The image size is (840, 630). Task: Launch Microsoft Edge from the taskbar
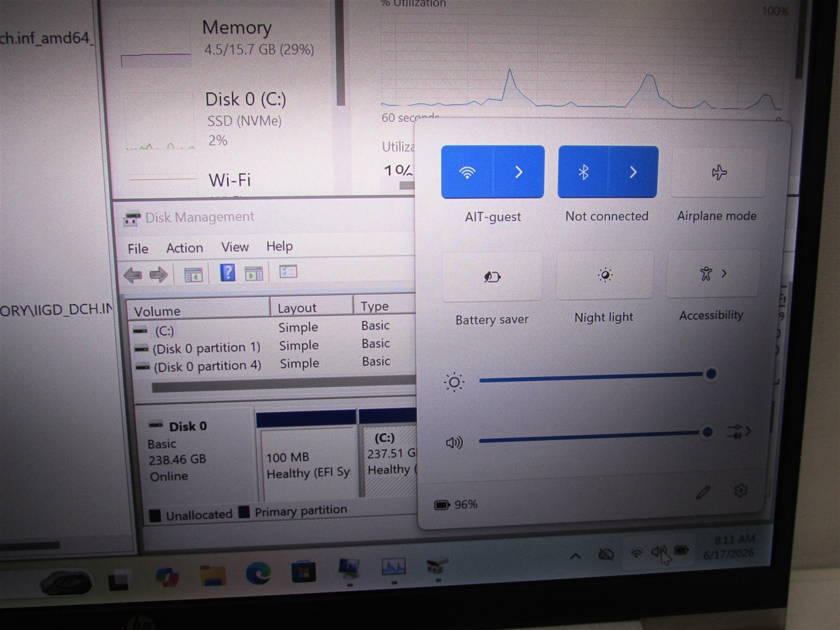[x=258, y=573]
